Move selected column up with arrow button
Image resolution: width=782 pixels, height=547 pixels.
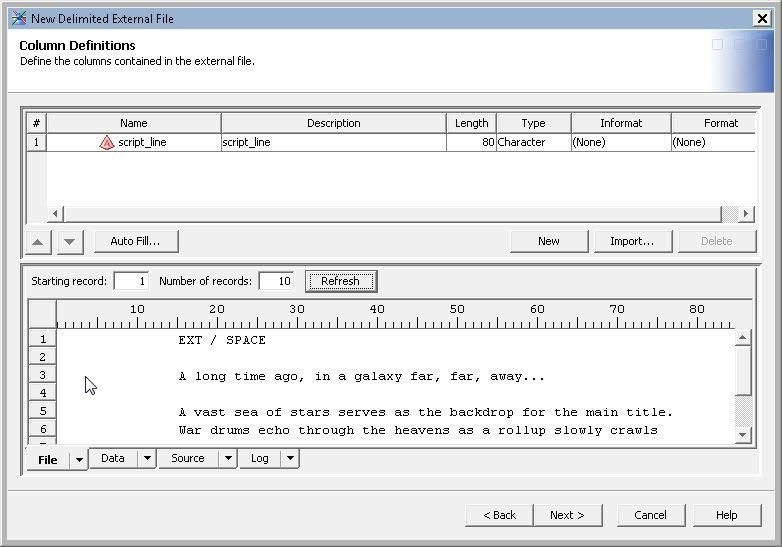38,242
